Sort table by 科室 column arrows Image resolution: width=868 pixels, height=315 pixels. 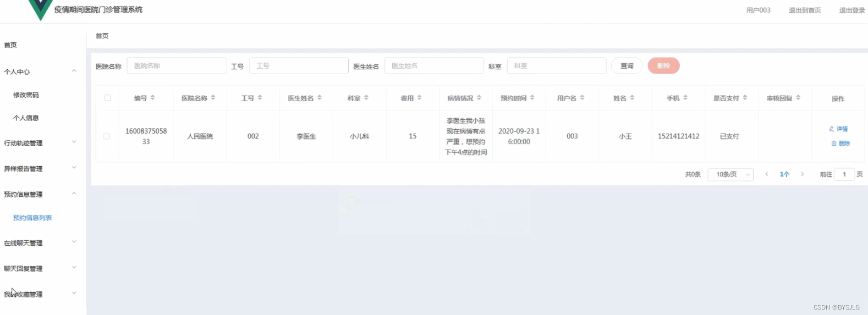(x=366, y=98)
